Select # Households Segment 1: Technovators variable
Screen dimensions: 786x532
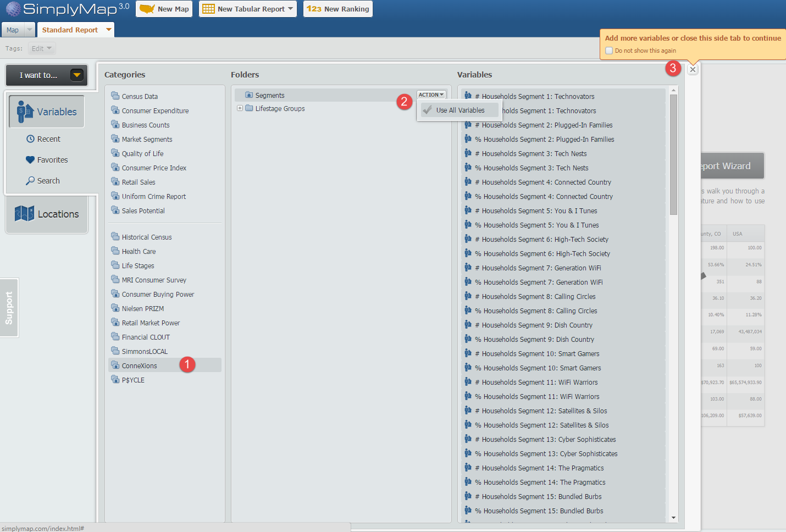click(563, 96)
